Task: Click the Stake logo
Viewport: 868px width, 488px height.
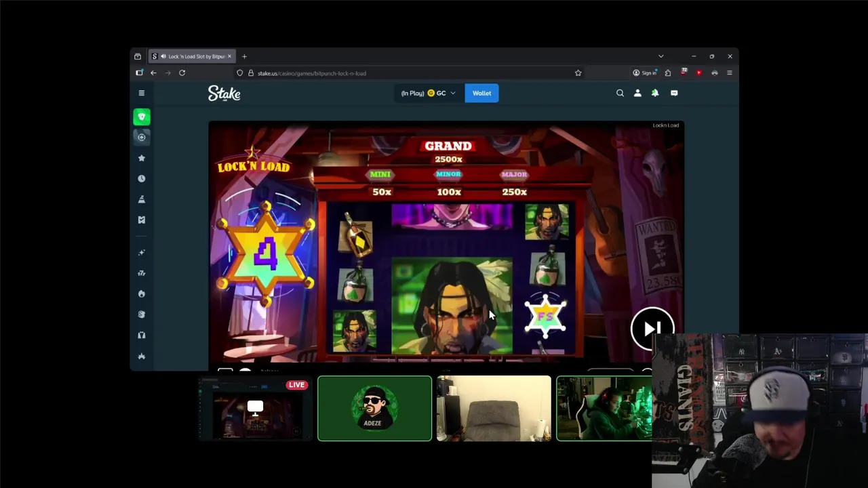Action: pyautogui.click(x=224, y=93)
